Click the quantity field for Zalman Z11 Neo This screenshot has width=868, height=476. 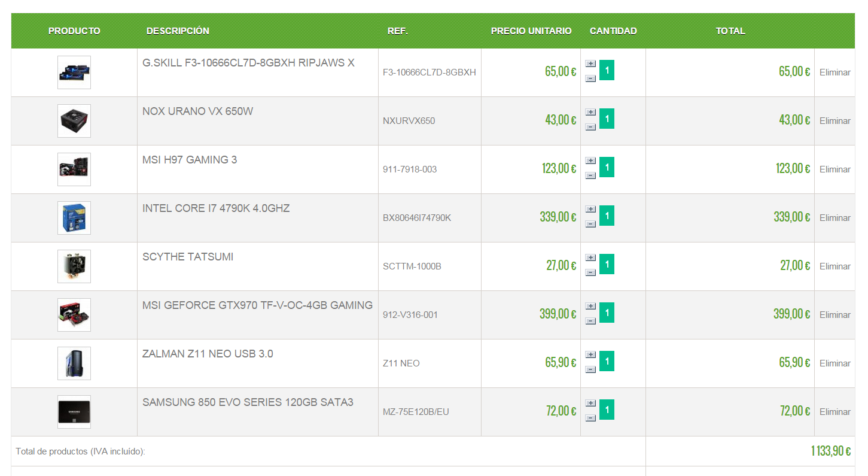tap(607, 361)
